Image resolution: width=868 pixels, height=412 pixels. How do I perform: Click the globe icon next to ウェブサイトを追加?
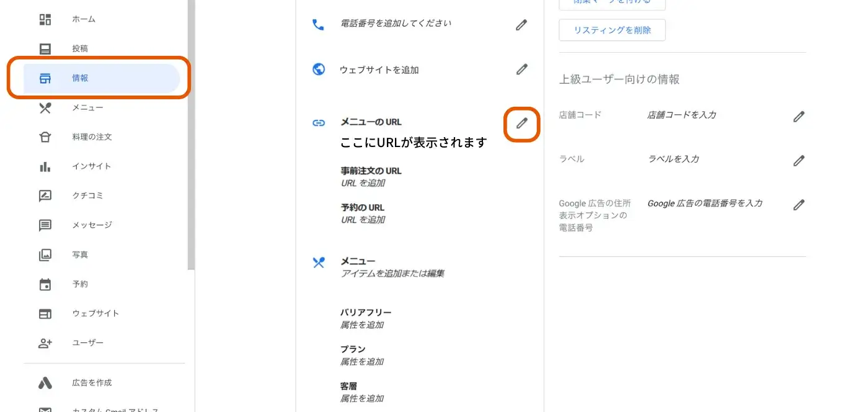(x=319, y=69)
